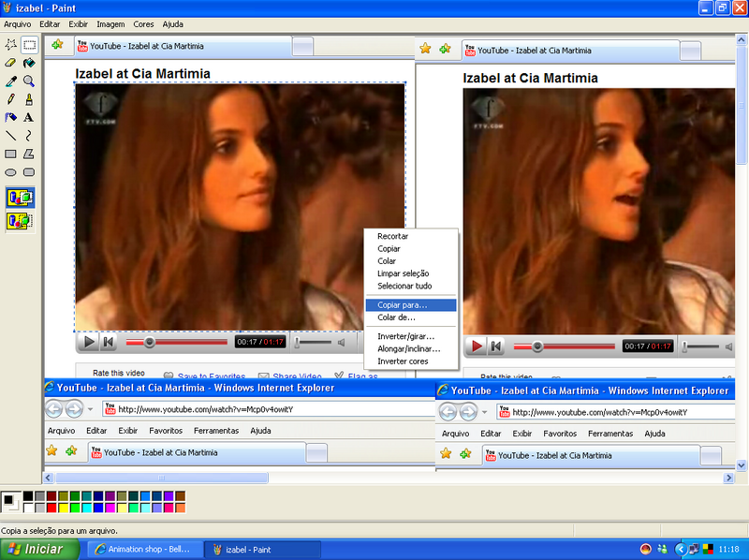Pick the yellow color swatch in palette
Viewport: 749px width, 560px height.
[64, 508]
